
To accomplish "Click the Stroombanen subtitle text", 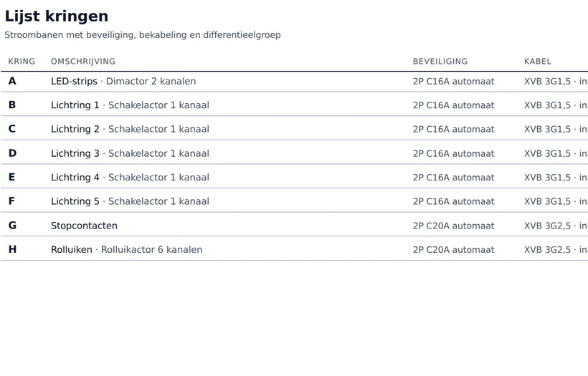I will 143,35.
